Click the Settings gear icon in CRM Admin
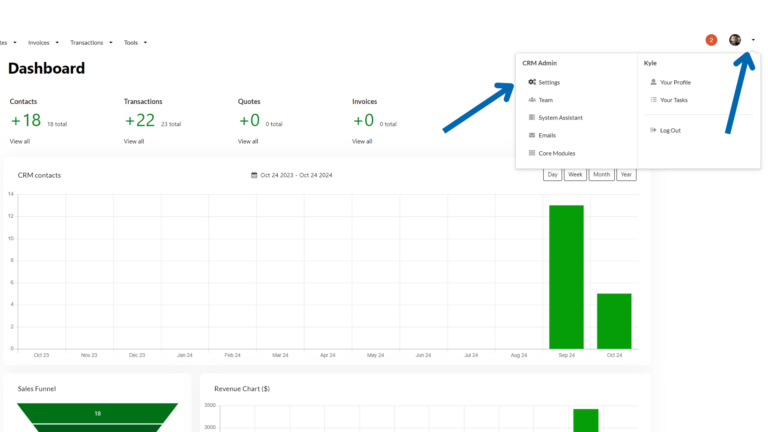Viewport: 768px width, 432px height. click(532, 82)
